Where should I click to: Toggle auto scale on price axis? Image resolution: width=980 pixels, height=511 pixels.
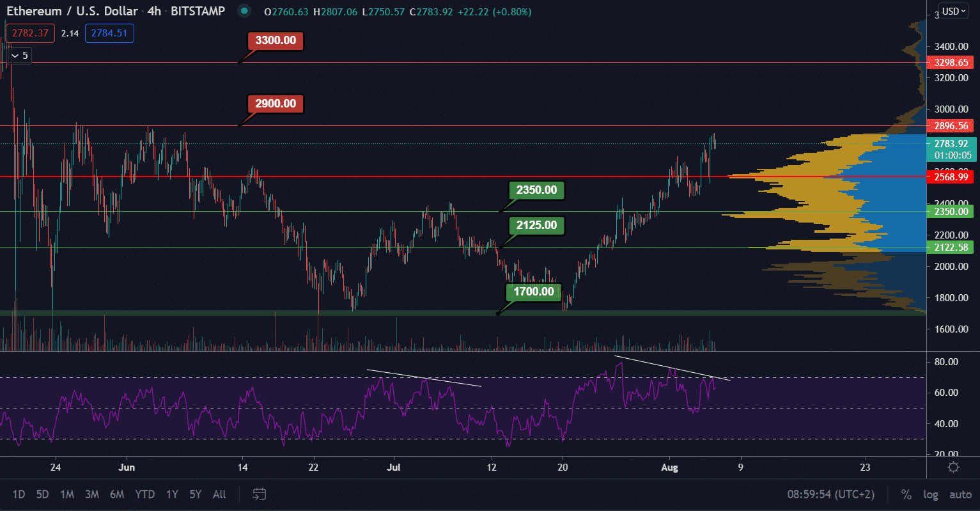(960, 494)
